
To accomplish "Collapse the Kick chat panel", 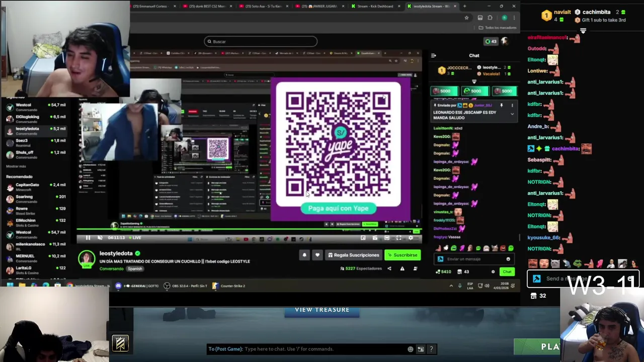I will click(x=434, y=55).
